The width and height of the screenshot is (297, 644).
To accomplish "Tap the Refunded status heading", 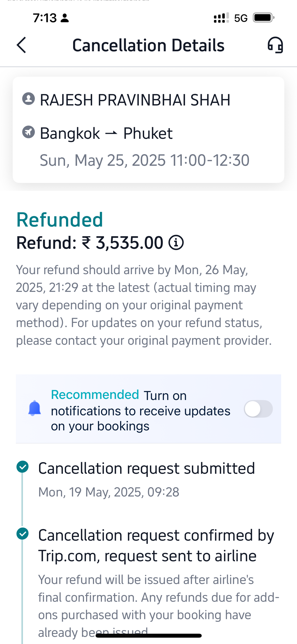I will click(x=60, y=220).
